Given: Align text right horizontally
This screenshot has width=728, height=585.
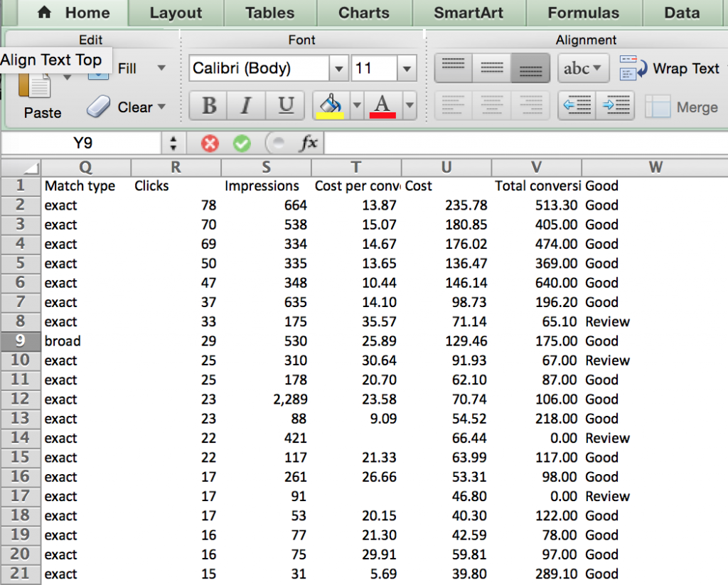Looking at the screenshot, I should 530,105.
